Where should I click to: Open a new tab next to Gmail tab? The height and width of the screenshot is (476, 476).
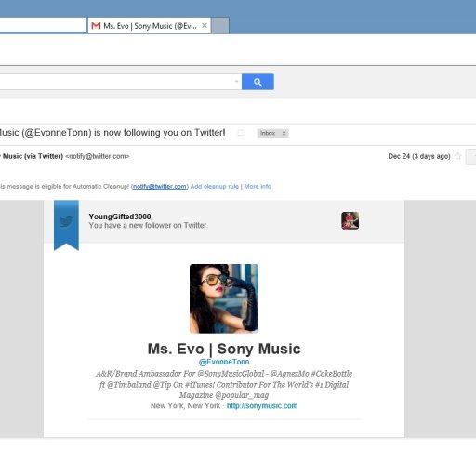[x=220, y=26]
